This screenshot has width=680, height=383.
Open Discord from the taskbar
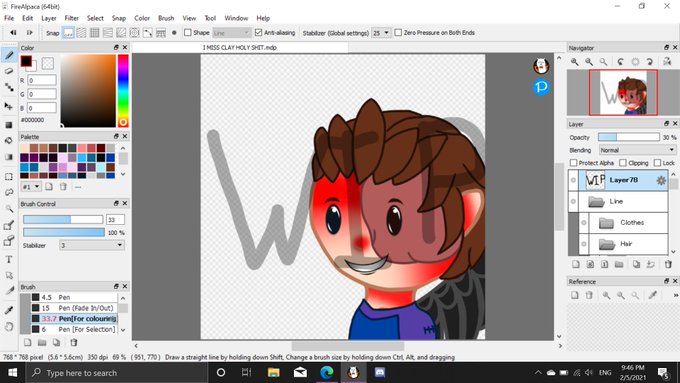[x=380, y=373]
